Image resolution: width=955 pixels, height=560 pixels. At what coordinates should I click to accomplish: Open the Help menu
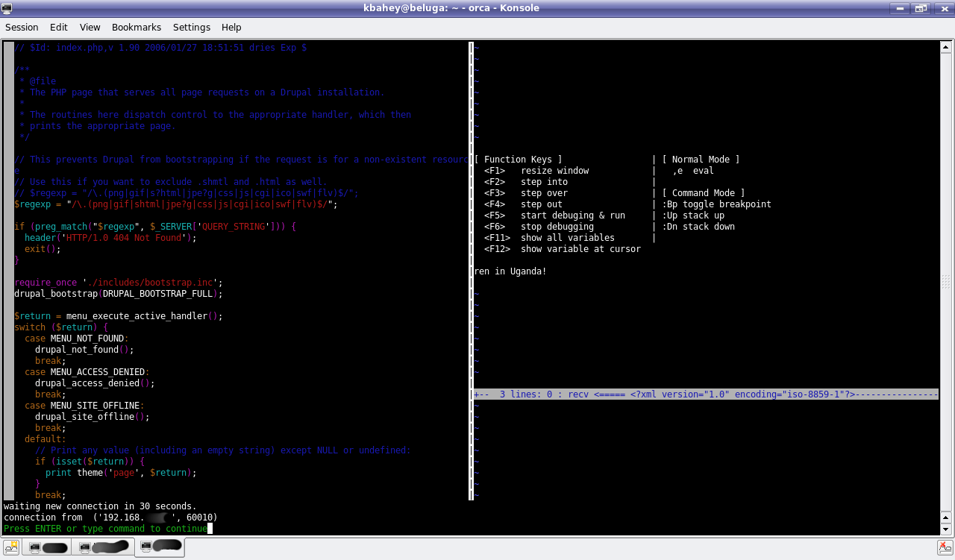[231, 27]
